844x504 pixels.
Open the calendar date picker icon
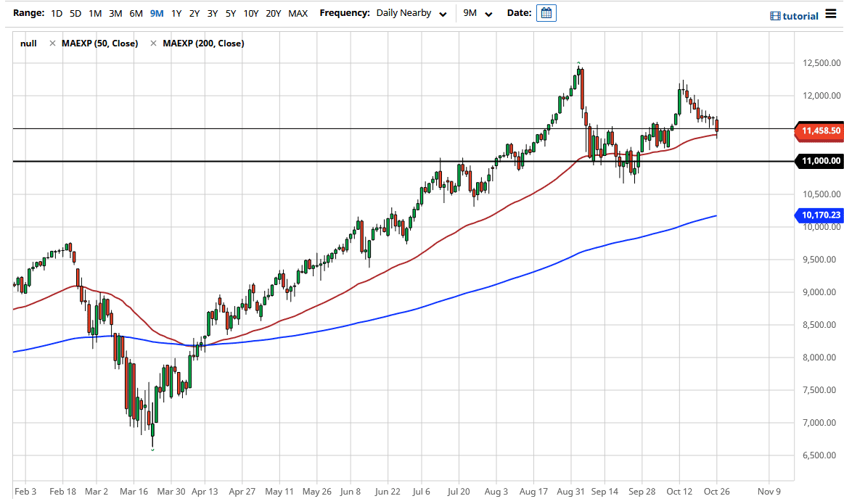point(545,12)
